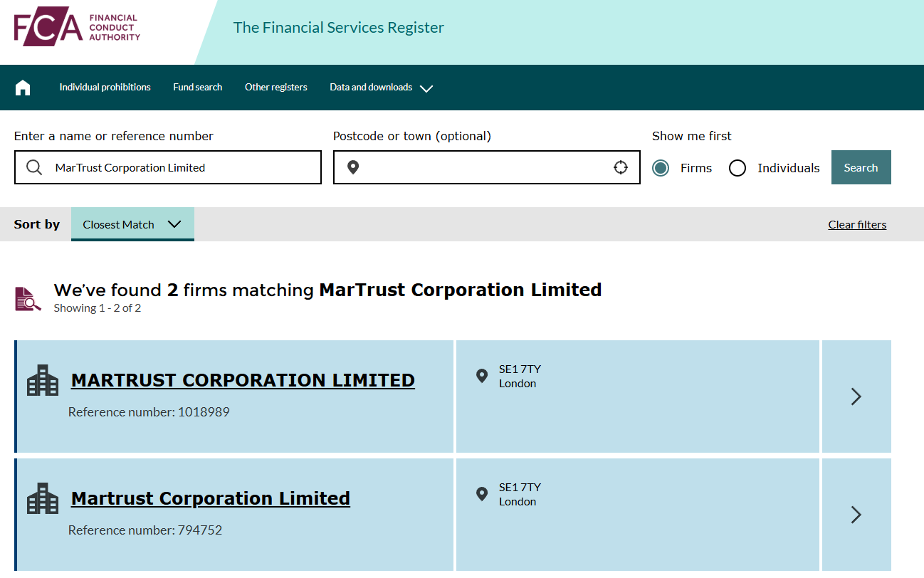Click building icon for MARTRUST CORPORATION LIMITED 1018989
924x578 pixels.
coord(43,380)
